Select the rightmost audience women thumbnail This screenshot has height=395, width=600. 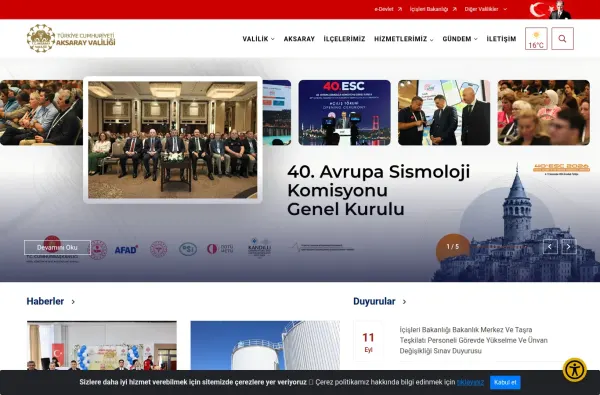pyautogui.click(x=543, y=113)
